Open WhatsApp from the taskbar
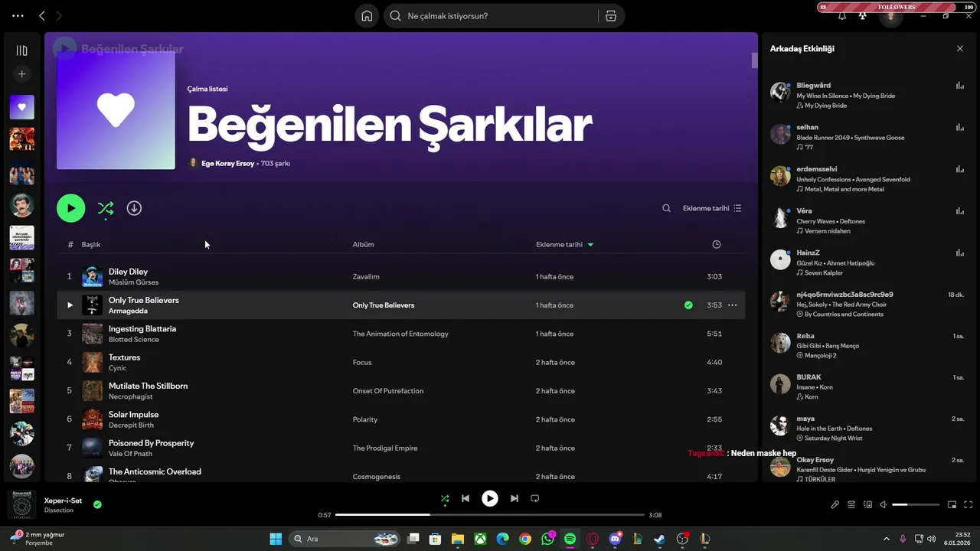The height and width of the screenshot is (551, 980). 547,539
